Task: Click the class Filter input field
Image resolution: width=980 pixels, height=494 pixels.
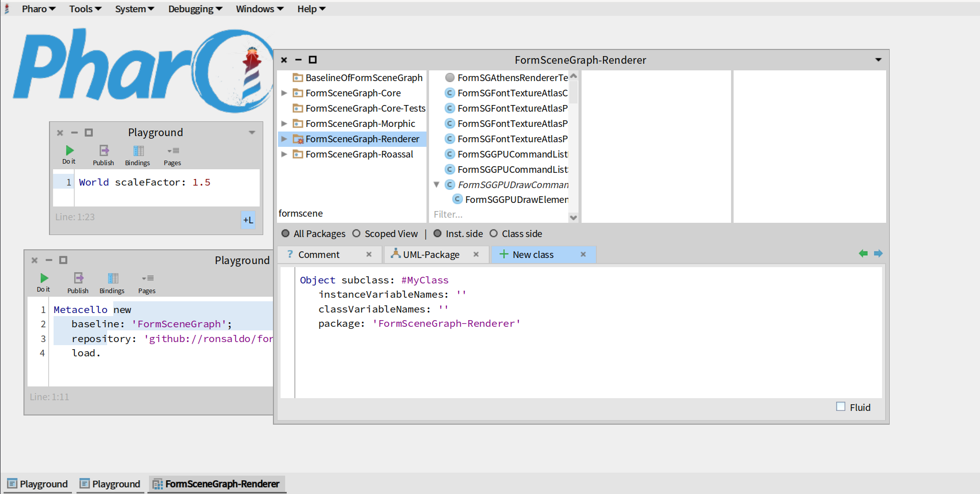Action: pyautogui.click(x=499, y=215)
